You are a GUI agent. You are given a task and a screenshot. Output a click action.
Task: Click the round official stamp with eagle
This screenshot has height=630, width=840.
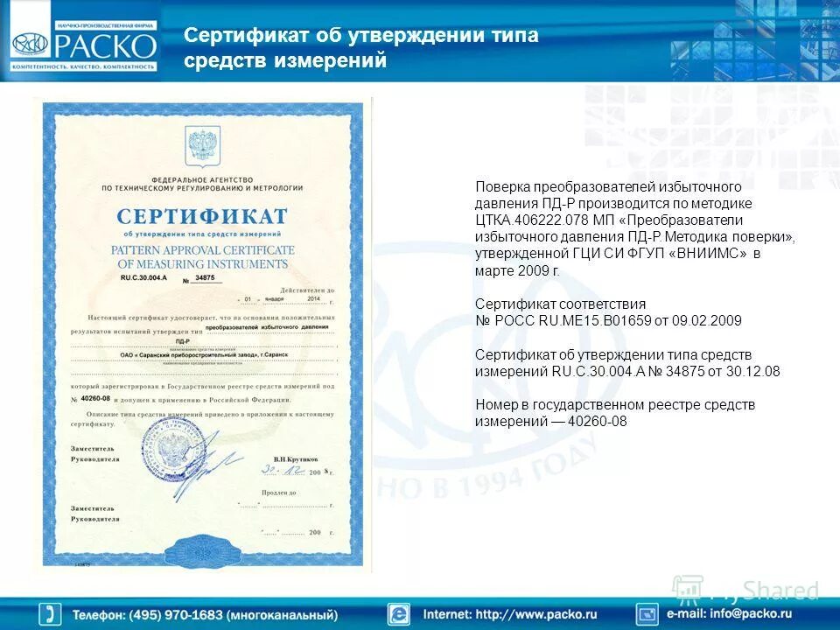[173, 446]
